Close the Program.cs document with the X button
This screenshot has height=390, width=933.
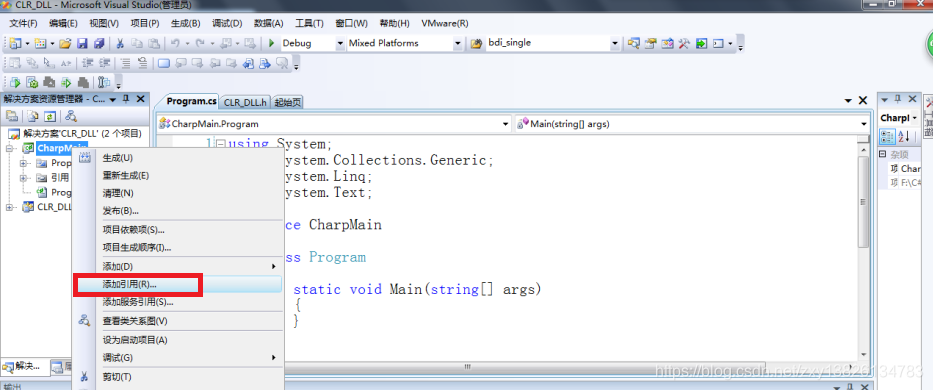coord(863,101)
